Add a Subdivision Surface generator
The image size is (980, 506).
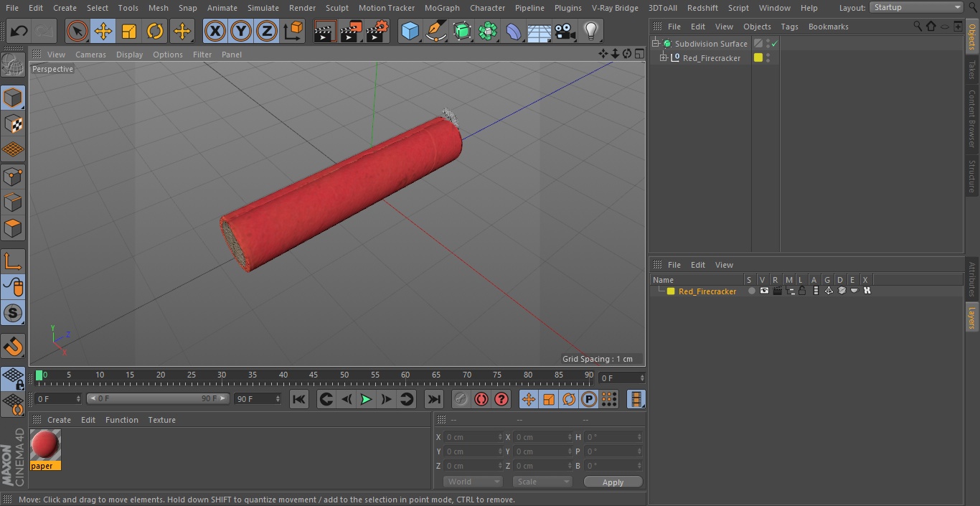[462, 31]
